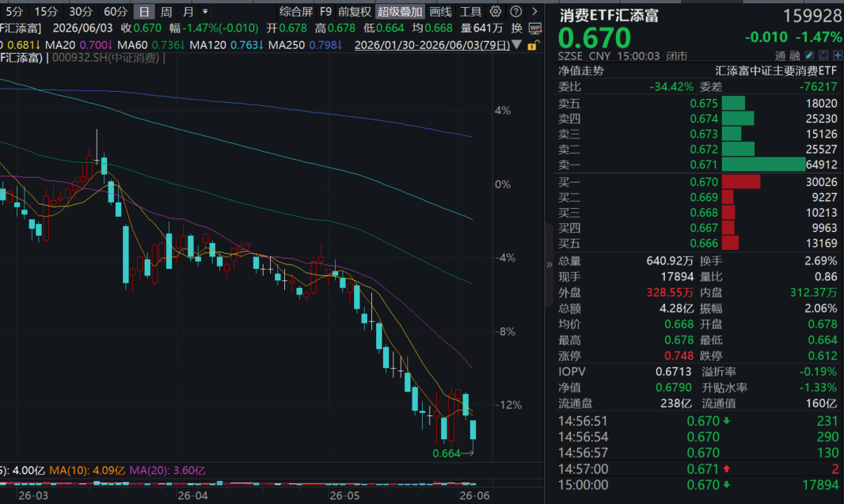This screenshot has width=844, height=504.
Task: Click the 跌停 price 0.612
Action: coord(823,355)
